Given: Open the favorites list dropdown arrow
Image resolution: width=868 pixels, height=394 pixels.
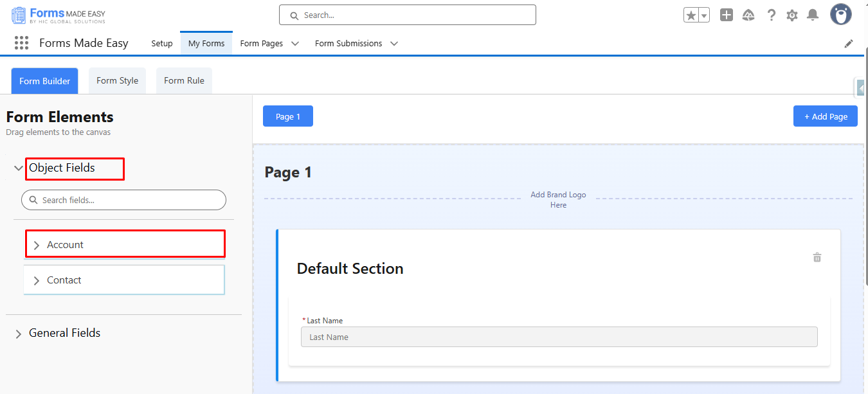Looking at the screenshot, I should click(x=704, y=15).
